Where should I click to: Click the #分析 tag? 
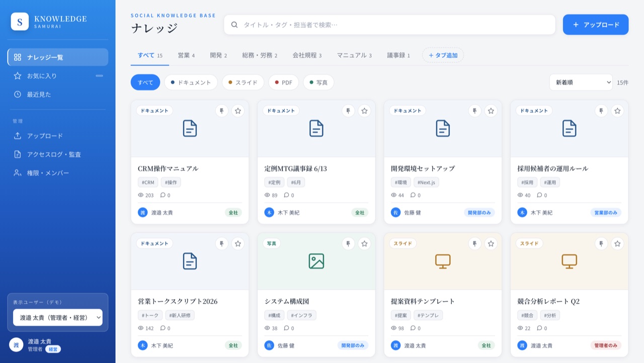point(550,315)
